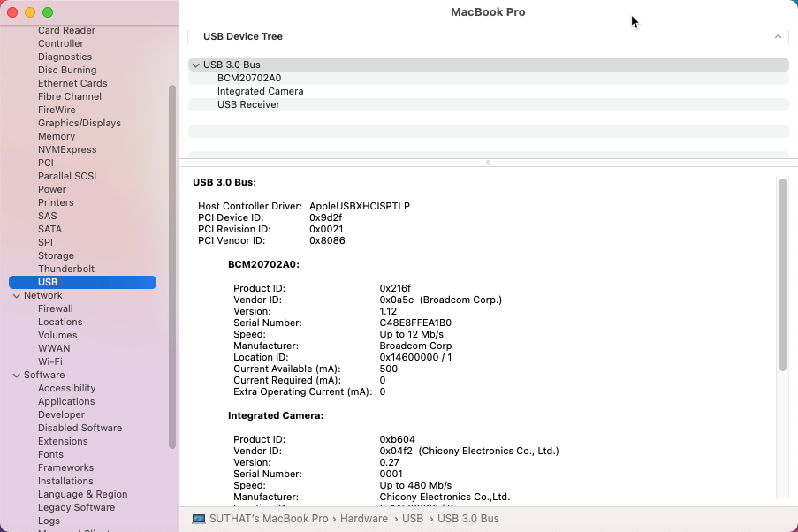The image size is (798, 532).
Task: Open Volumes under Network
Action: pos(57,335)
